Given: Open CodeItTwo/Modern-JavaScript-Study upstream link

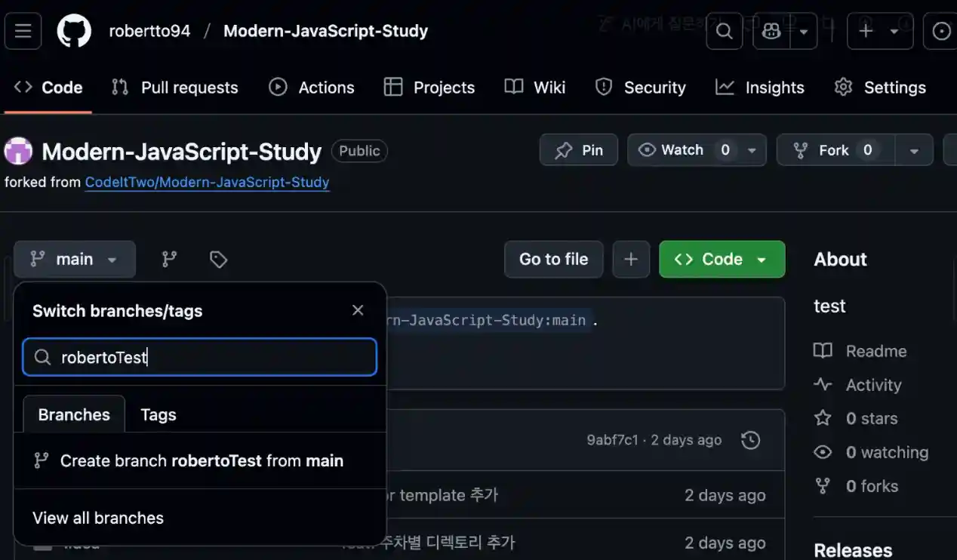Looking at the screenshot, I should (x=208, y=182).
